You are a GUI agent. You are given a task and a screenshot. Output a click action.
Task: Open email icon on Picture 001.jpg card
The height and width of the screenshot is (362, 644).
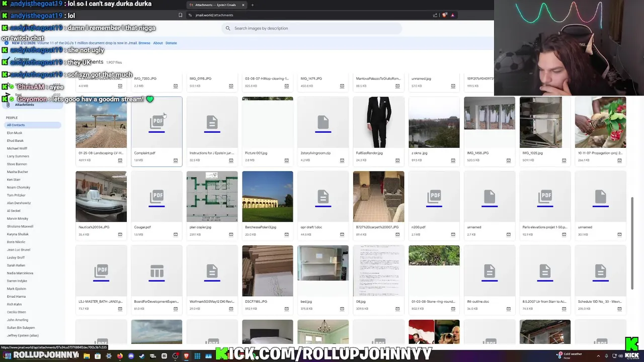click(x=287, y=160)
